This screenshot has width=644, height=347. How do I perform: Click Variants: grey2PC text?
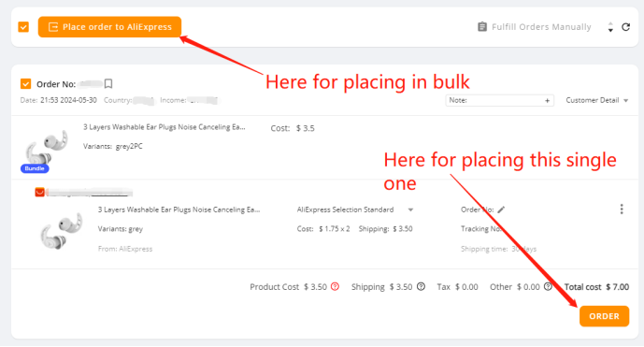click(x=113, y=146)
